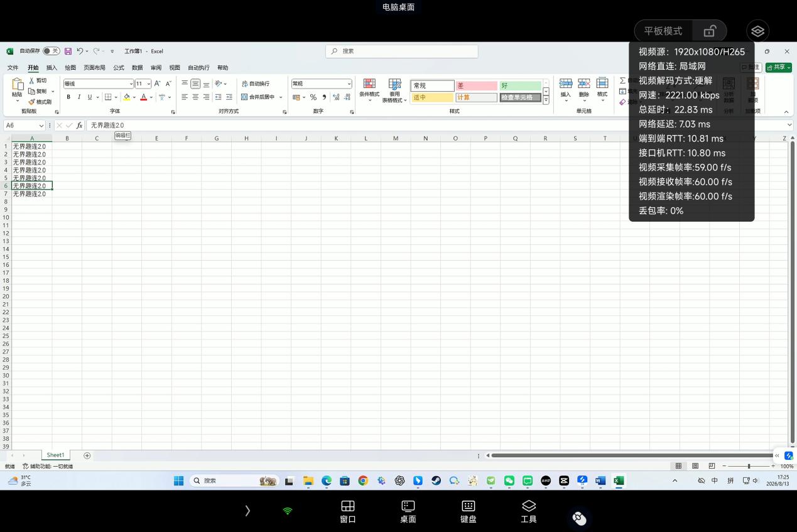Expand the Name Box dropdown for A6
Screen dimensions: 797x532
point(41,126)
